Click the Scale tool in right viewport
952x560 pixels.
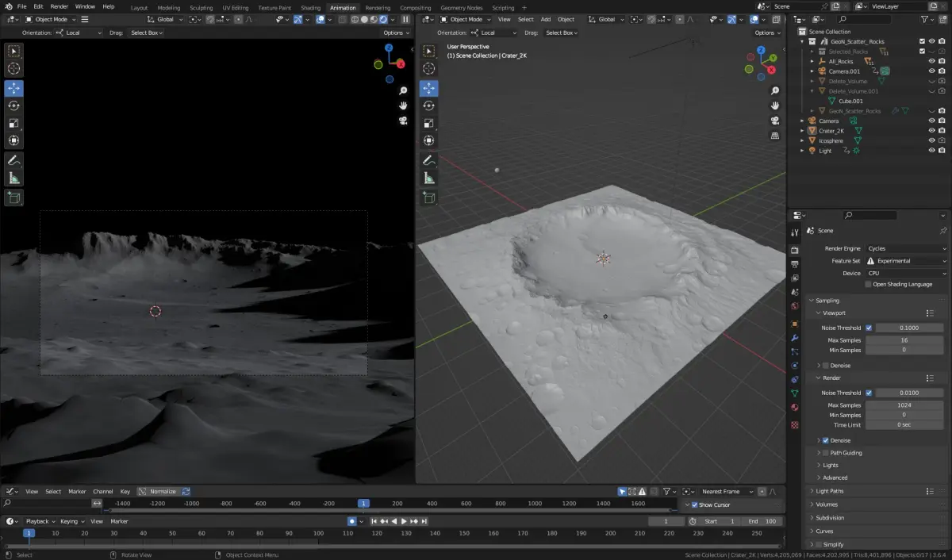pos(429,123)
